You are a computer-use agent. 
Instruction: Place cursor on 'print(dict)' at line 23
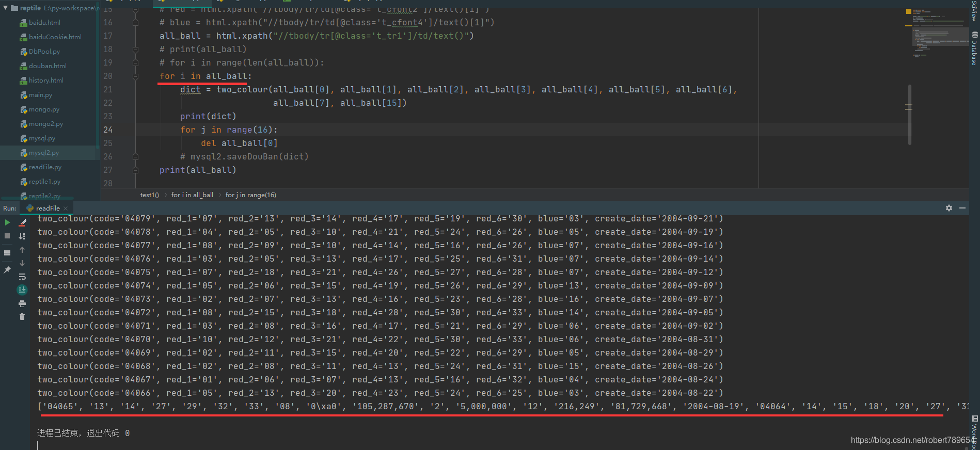coord(208,117)
